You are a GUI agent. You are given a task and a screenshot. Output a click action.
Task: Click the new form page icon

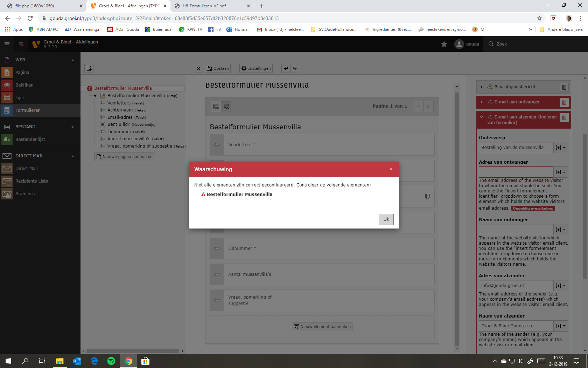point(89,68)
